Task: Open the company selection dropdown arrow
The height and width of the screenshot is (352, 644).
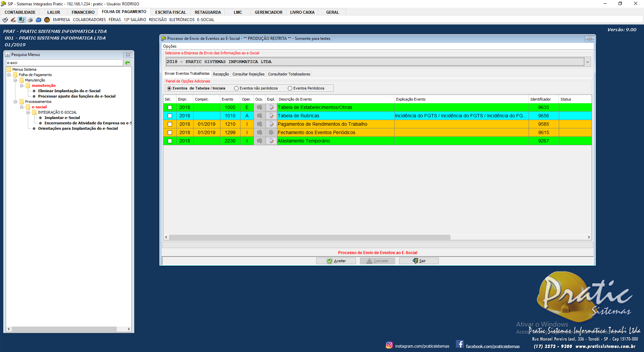Action: pyautogui.click(x=587, y=62)
